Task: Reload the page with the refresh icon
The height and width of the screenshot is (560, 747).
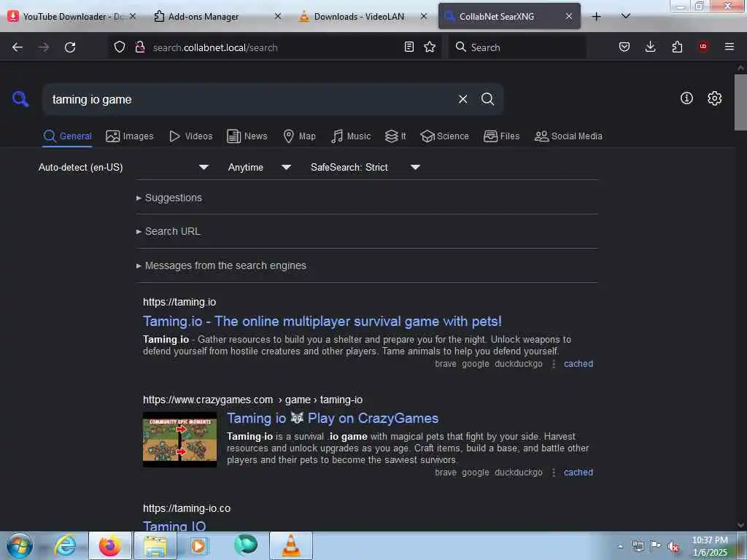Action: (70, 47)
